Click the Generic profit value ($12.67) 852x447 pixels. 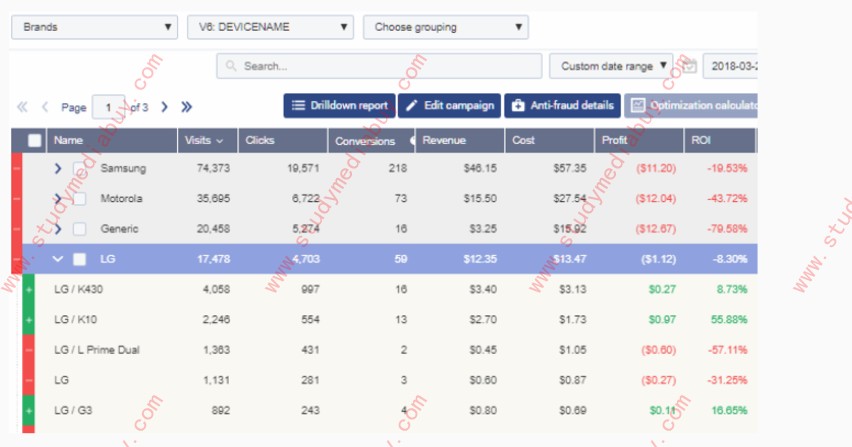coord(656,229)
